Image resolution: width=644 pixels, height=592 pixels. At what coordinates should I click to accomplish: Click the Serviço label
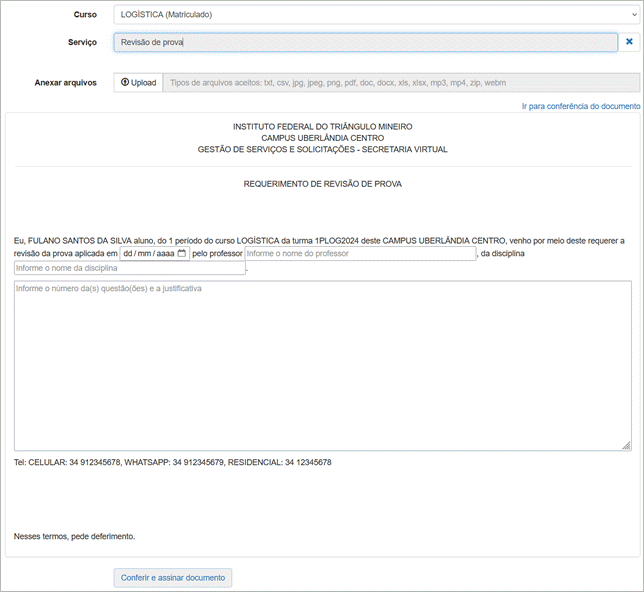tap(82, 42)
